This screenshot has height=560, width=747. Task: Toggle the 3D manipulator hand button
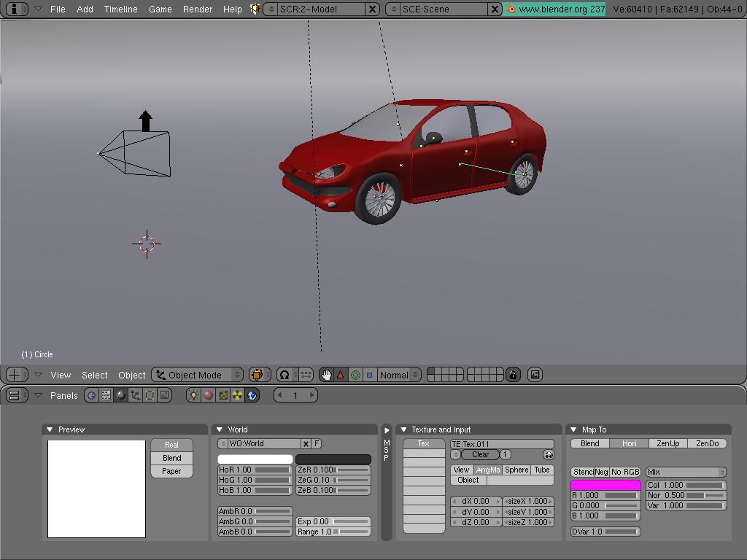pyautogui.click(x=326, y=375)
